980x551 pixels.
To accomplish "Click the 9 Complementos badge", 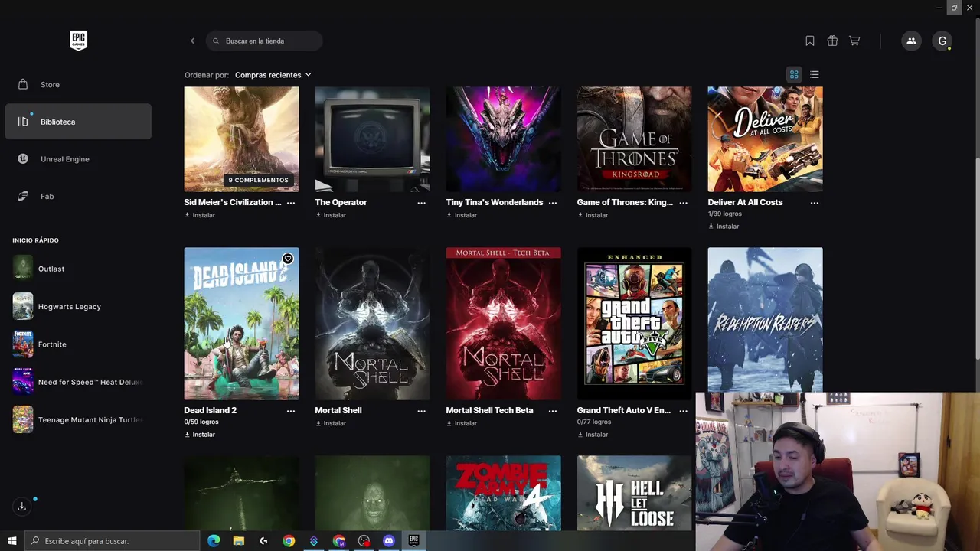I will 259,181.
